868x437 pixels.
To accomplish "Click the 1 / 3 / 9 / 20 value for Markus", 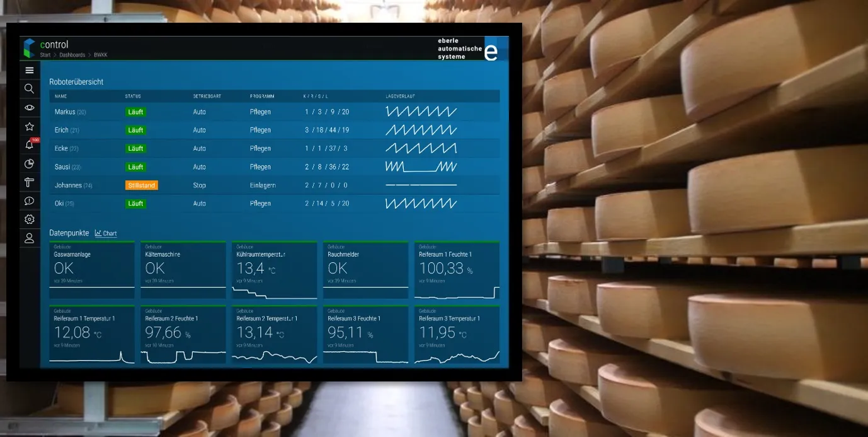I will (327, 112).
